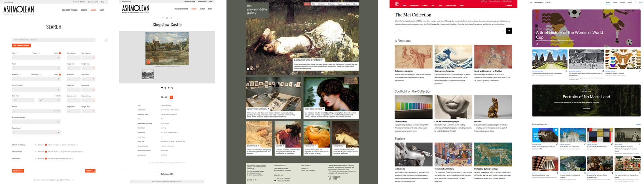Click the first carousel dot on Ophelia banner
This screenshot has width=644, height=184.
(x=248, y=69)
